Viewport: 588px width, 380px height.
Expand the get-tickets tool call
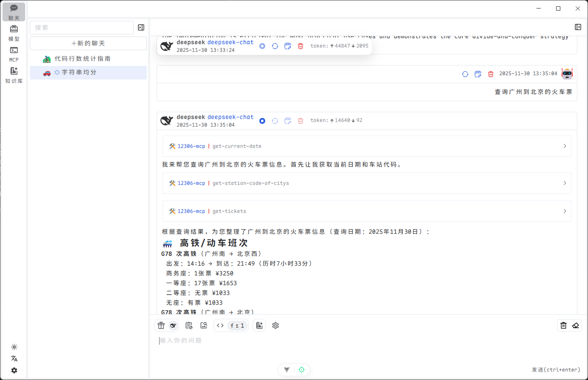point(367,211)
